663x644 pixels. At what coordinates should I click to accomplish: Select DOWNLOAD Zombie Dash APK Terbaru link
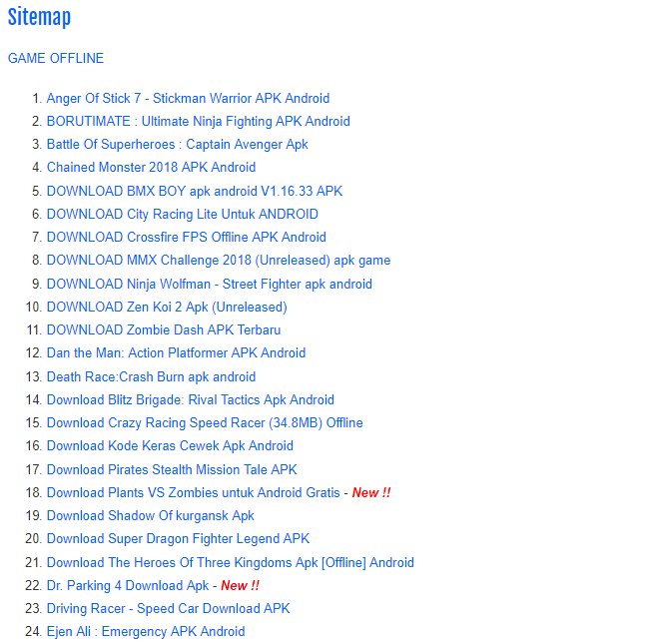163,329
